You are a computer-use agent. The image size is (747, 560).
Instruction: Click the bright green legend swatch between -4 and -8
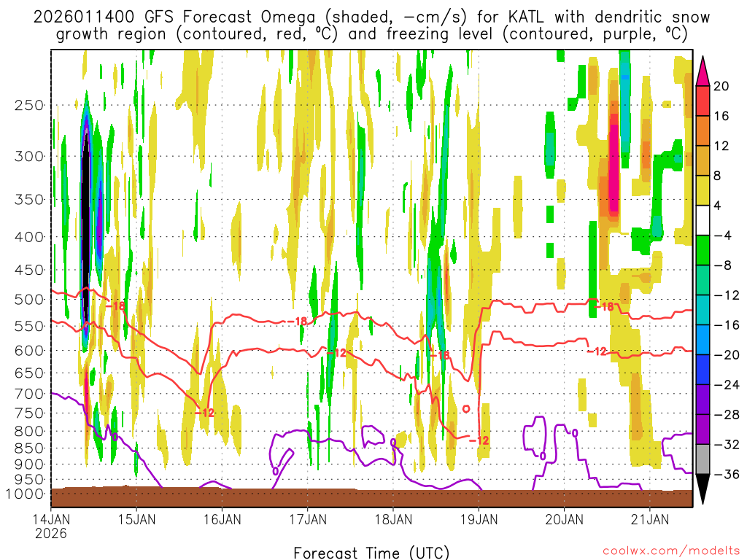click(x=703, y=251)
